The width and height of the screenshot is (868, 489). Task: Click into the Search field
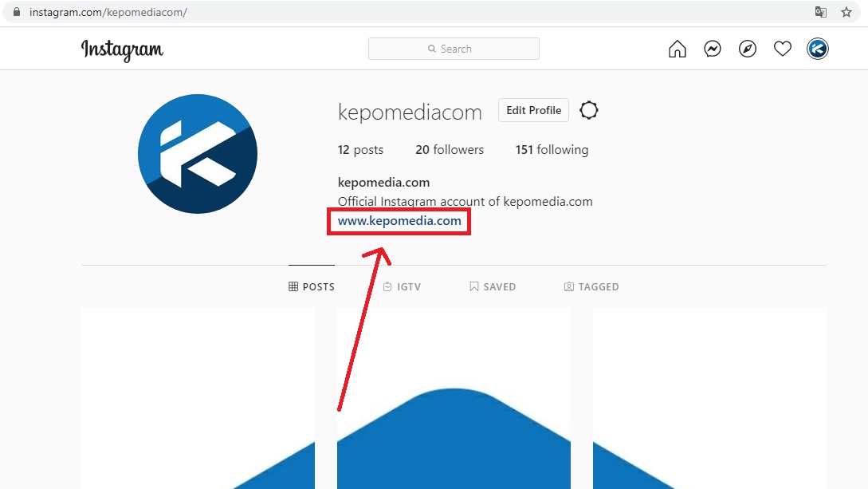[x=453, y=49]
